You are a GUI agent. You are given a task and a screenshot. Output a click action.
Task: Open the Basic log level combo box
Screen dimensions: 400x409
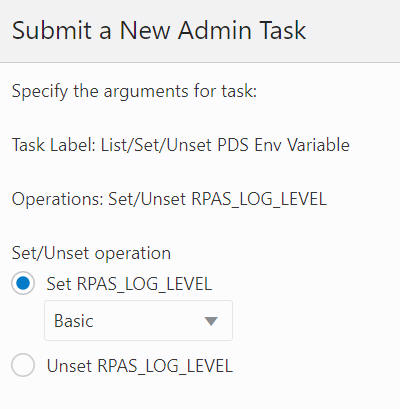click(138, 321)
